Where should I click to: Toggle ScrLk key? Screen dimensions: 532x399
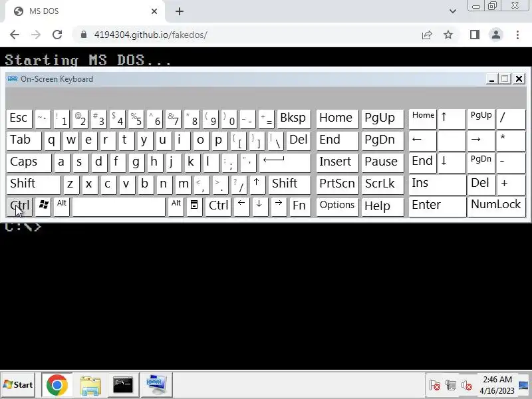point(383,185)
